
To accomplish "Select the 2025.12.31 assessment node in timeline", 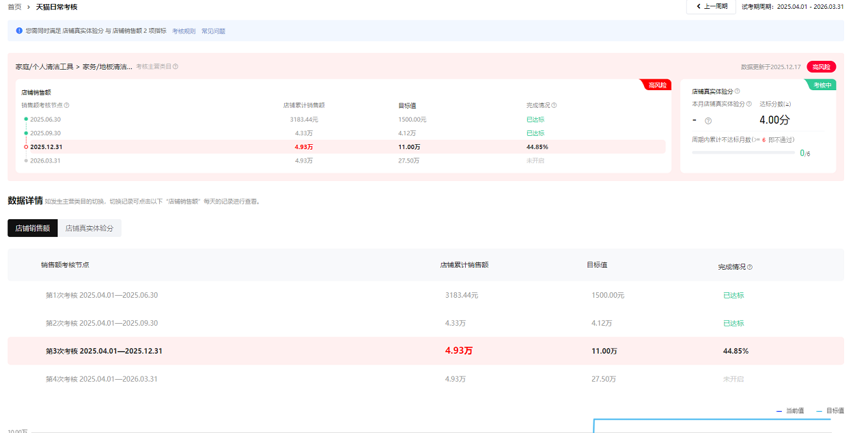I will (x=45, y=147).
